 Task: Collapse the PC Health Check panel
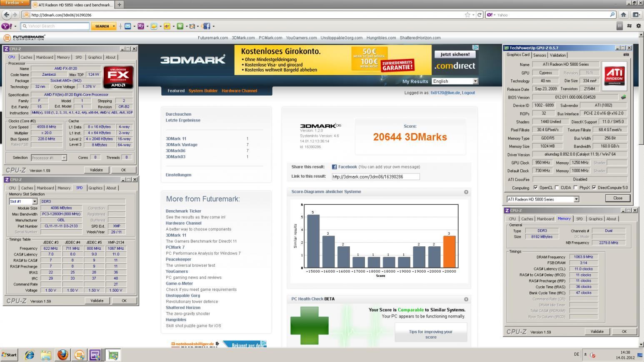click(466, 299)
